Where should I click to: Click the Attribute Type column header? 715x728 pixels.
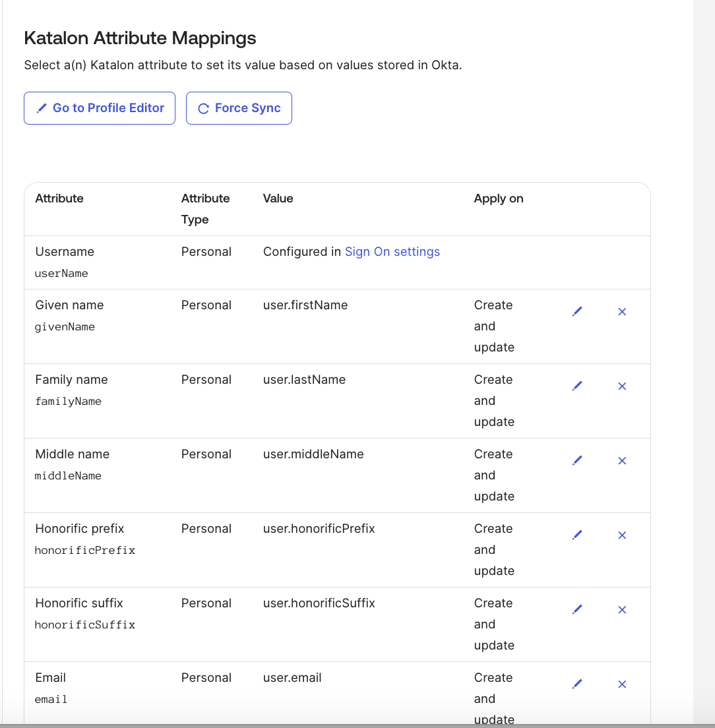(205, 209)
